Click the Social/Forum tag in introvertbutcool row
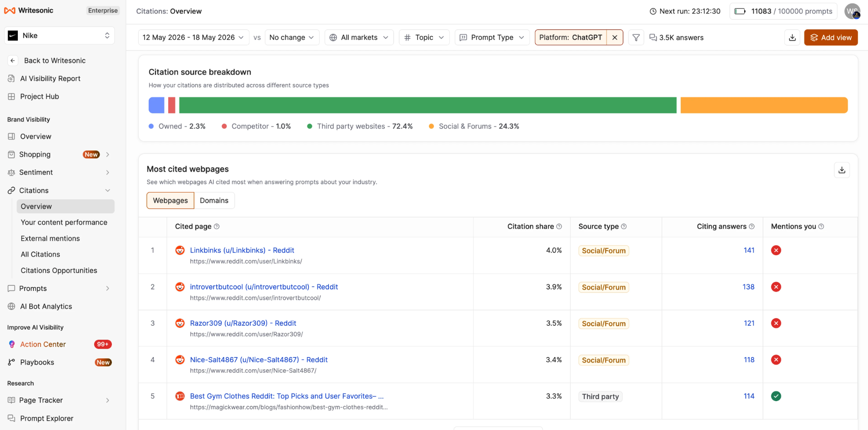The height and width of the screenshot is (430, 868). click(604, 287)
